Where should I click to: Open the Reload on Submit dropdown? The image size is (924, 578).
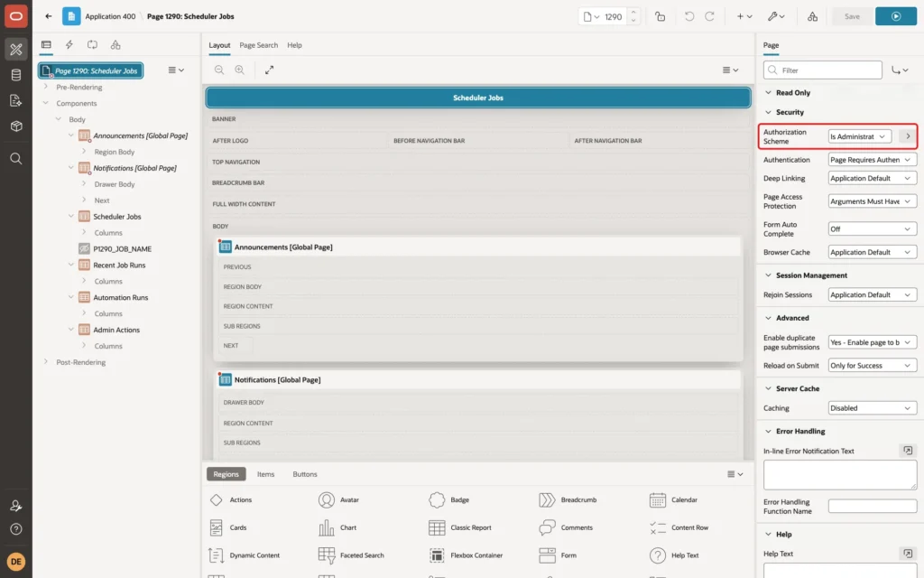873,366
